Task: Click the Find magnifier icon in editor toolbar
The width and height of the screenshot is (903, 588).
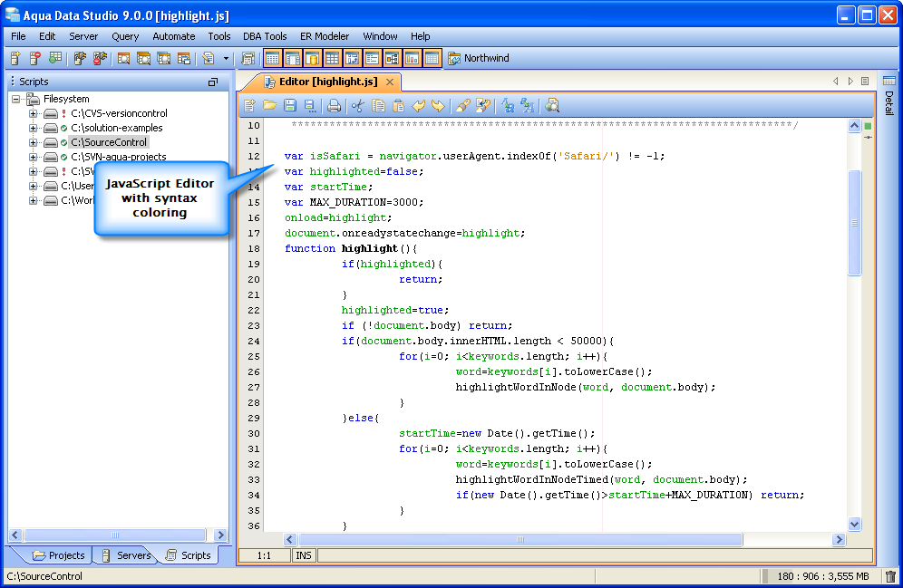Action: (x=552, y=106)
